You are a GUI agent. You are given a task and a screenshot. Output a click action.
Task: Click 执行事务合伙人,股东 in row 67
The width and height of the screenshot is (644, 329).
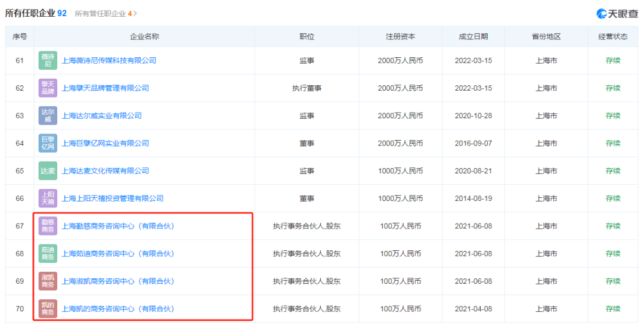(x=307, y=226)
